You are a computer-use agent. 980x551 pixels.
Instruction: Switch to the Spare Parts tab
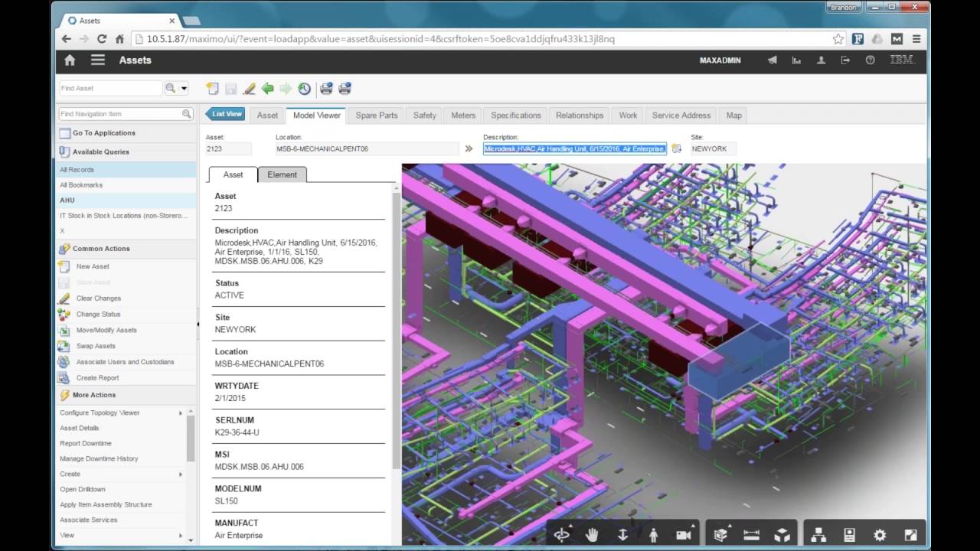[x=377, y=115]
